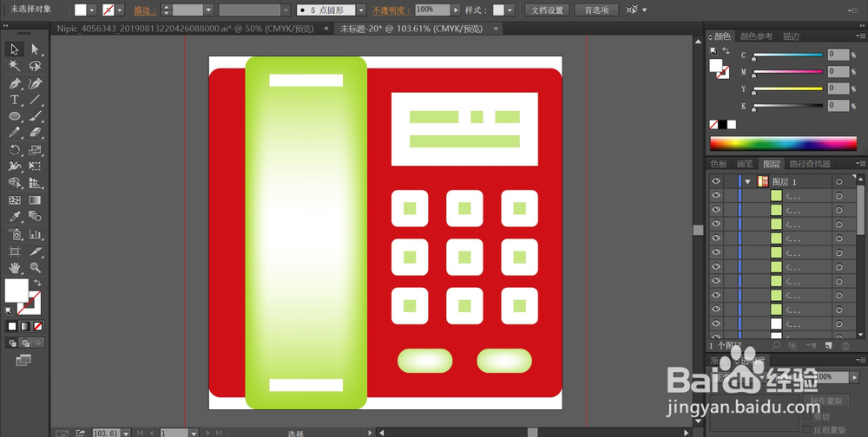The image size is (868, 437).
Task: Switch to the 描边 panel tab
Action: point(791,36)
